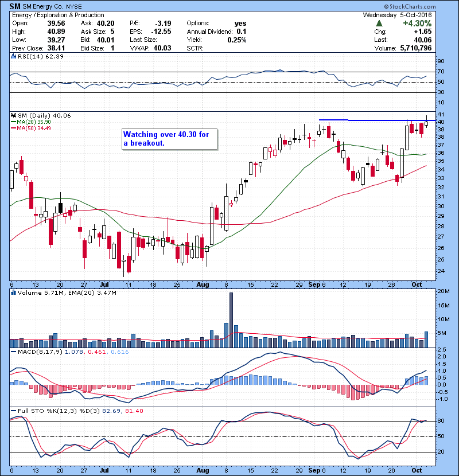Click the SM (Daily) 40.06 label
This screenshot has height=476, width=459.
pos(44,115)
